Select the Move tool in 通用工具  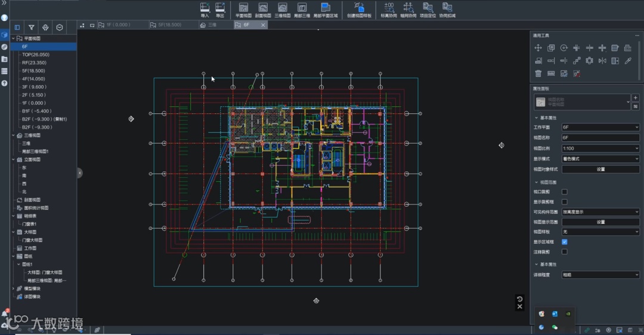click(538, 48)
